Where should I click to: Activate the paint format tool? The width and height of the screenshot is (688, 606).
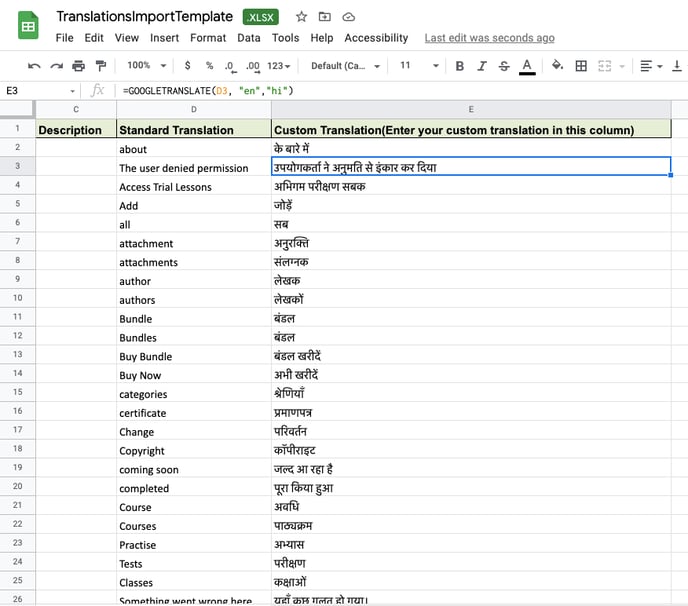click(101, 66)
